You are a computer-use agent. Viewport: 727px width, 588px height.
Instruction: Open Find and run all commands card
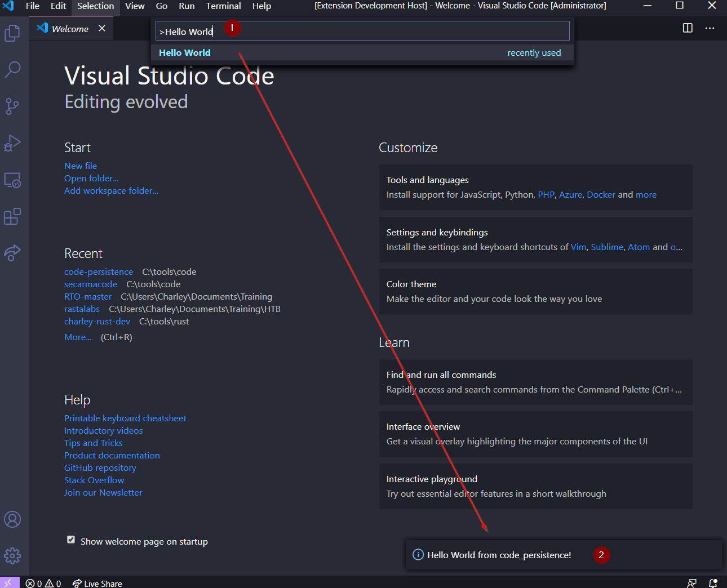[536, 382]
